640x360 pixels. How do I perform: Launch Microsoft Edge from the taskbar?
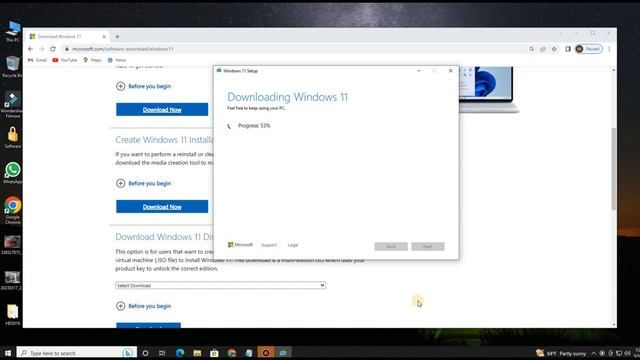click(180, 353)
